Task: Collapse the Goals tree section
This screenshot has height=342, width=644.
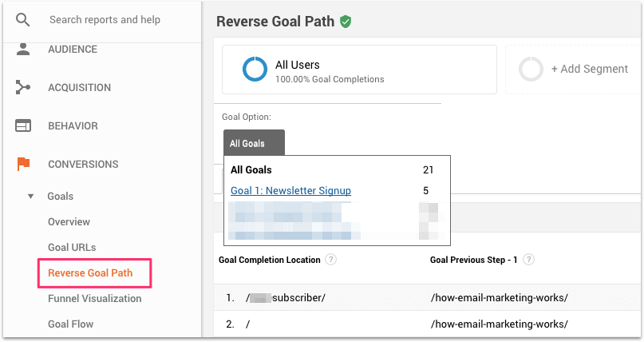Action: point(30,197)
